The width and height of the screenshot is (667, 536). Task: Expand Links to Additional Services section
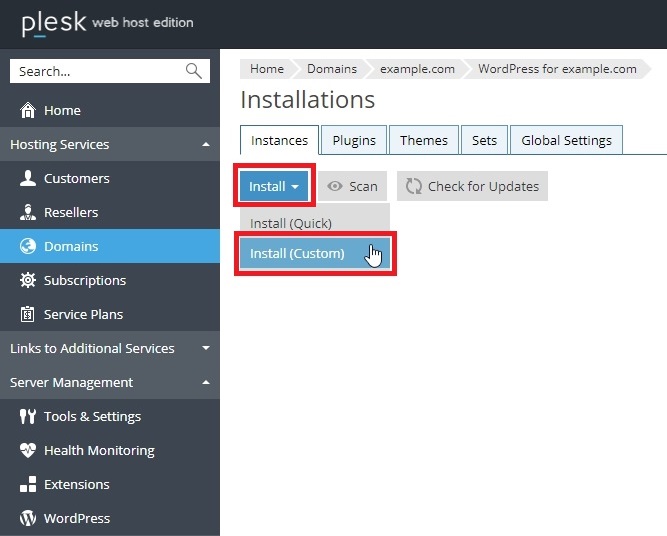pos(205,349)
